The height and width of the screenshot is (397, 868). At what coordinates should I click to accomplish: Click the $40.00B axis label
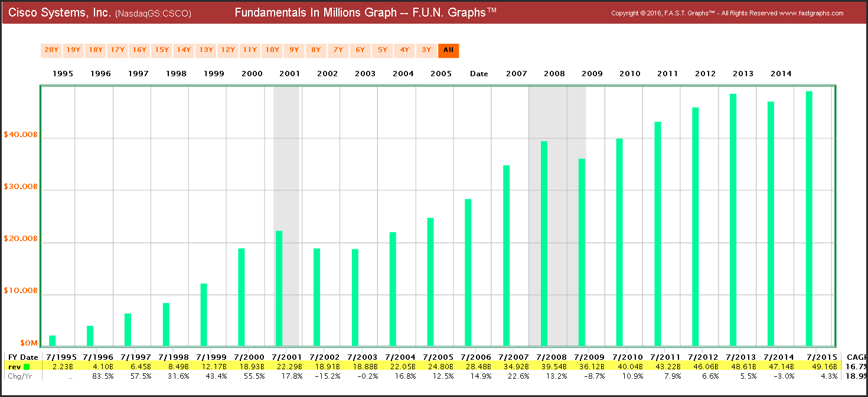tap(21, 135)
